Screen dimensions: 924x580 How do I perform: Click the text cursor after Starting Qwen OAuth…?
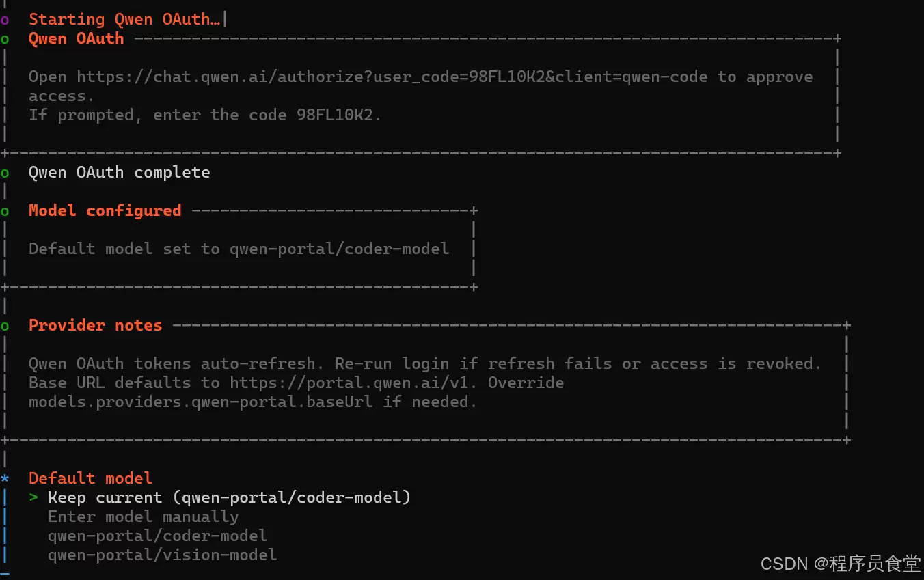pyautogui.click(x=225, y=19)
